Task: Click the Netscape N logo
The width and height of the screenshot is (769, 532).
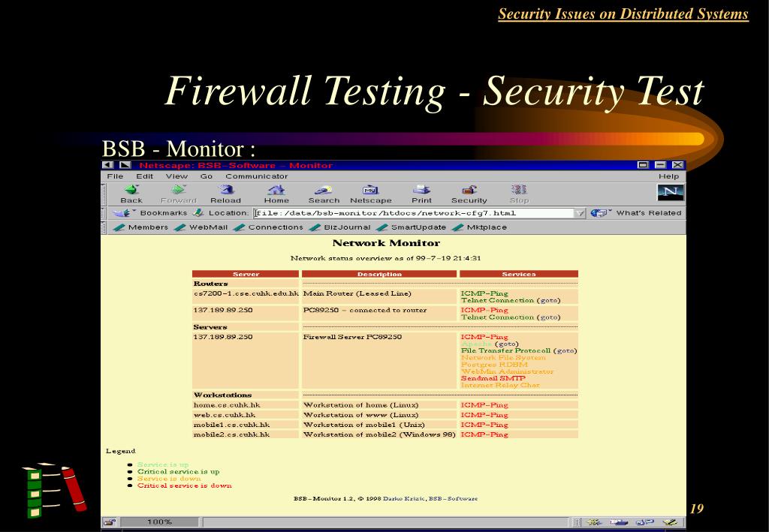Action: coord(671,192)
